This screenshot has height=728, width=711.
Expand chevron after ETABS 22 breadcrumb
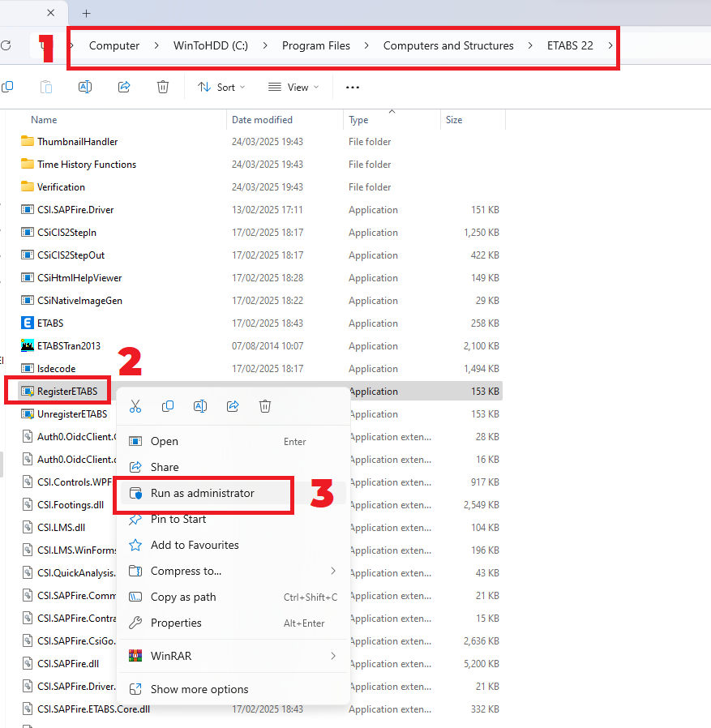point(610,45)
